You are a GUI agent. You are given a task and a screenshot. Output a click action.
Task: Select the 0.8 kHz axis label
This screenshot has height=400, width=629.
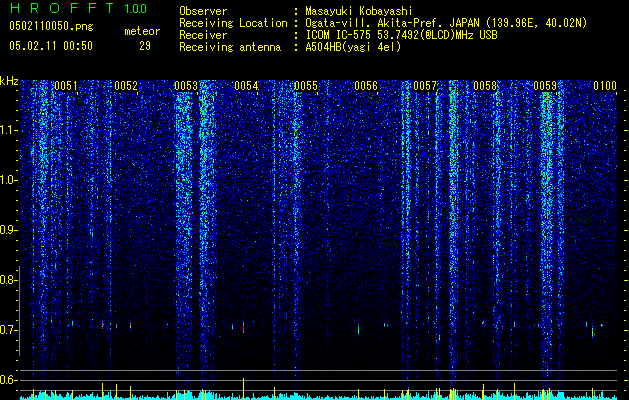coord(7,280)
